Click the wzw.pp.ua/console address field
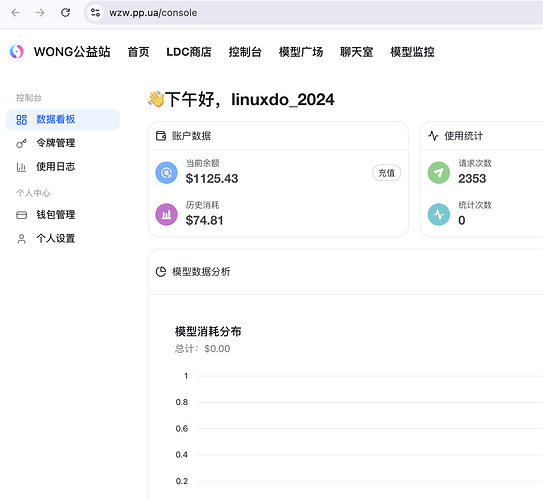 coord(313,13)
